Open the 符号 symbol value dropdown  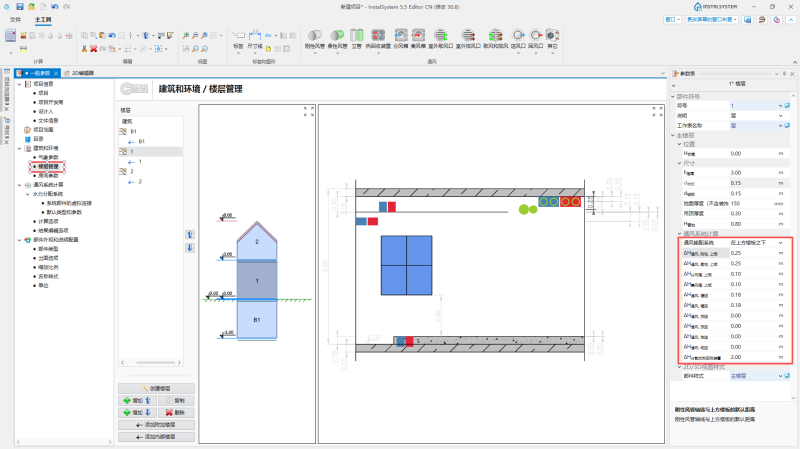point(780,106)
